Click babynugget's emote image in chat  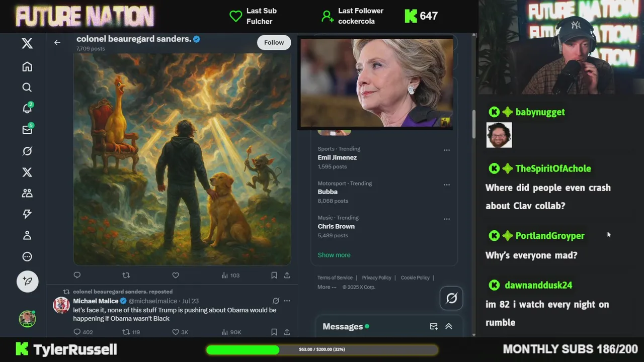click(499, 135)
